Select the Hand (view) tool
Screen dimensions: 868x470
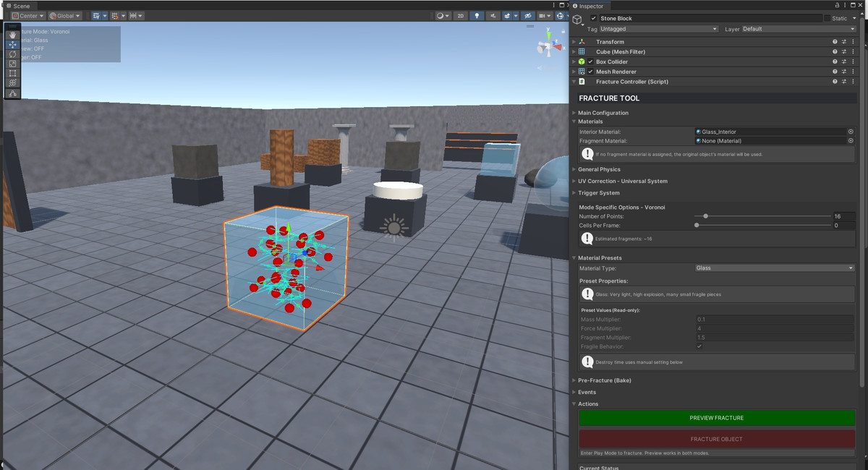coord(13,35)
